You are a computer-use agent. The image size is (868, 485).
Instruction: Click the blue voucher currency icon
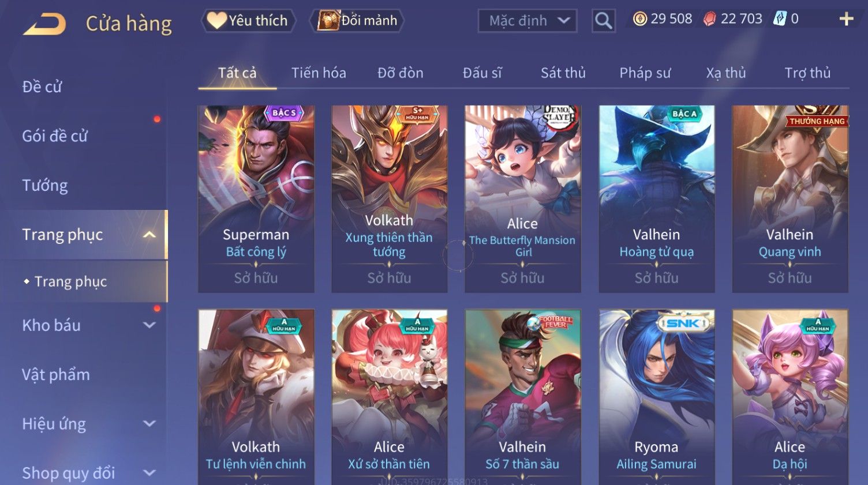tap(780, 19)
